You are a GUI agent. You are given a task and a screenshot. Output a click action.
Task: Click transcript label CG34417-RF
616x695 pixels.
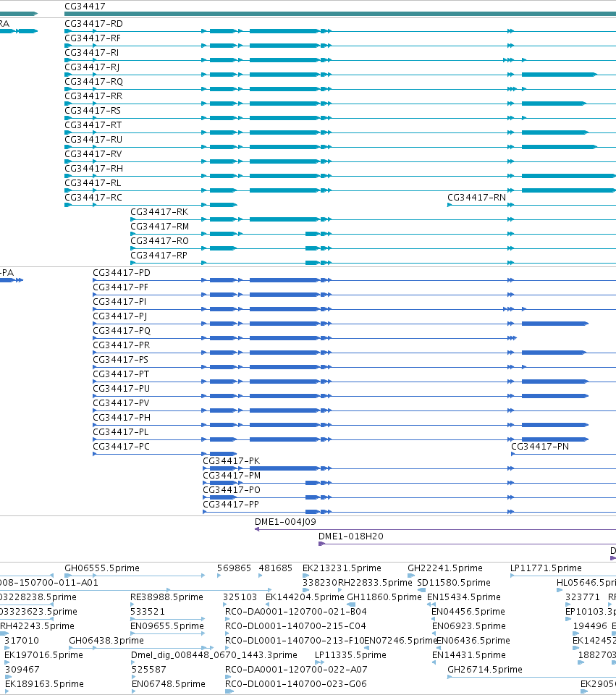[x=93, y=38]
